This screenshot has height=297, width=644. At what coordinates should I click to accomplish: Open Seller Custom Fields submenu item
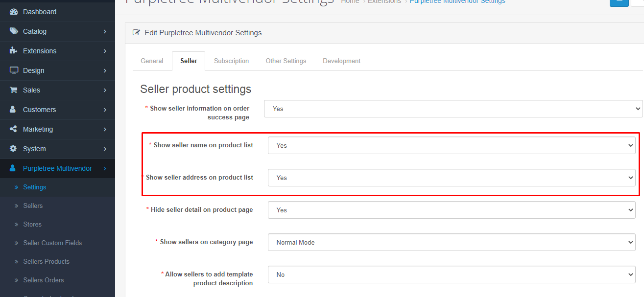(57, 243)
